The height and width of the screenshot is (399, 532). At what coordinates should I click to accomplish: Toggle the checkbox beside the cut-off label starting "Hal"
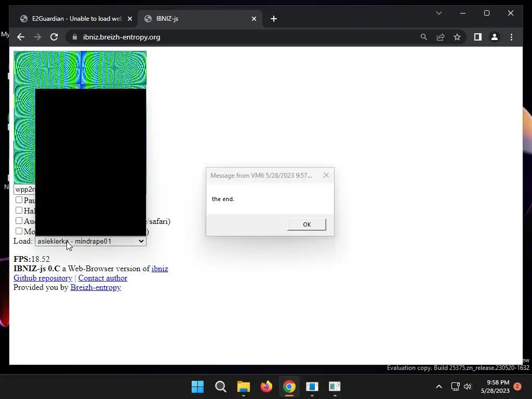point(19,210)
